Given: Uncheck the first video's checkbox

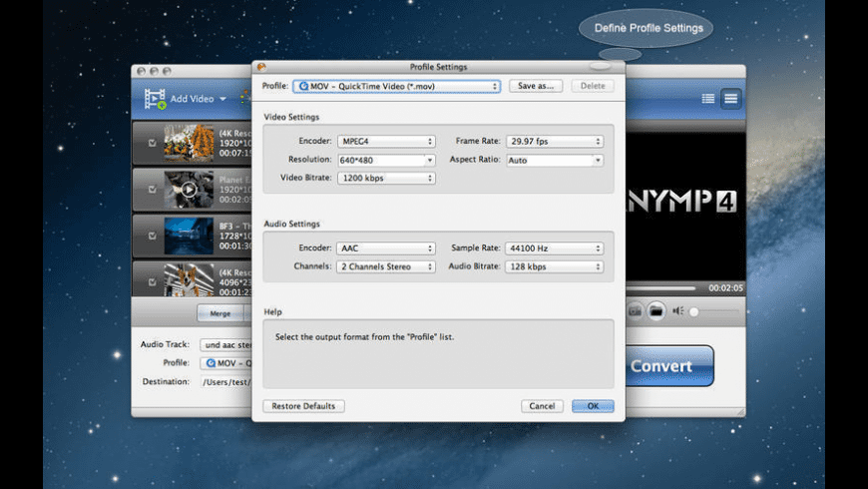Looking at the screenshot, I should pos(152,143).
